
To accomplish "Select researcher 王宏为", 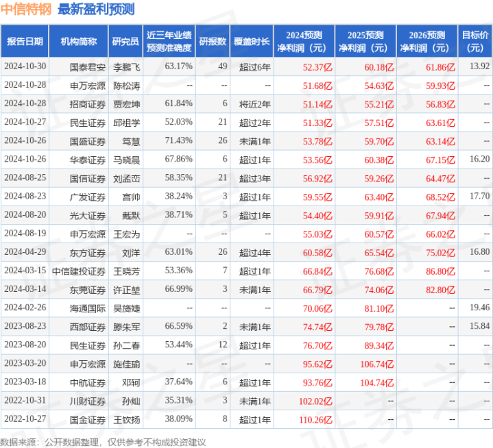I will 127,234.
